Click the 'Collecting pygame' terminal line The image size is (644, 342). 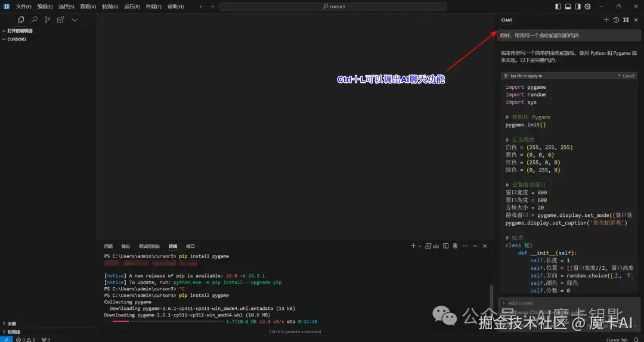pyautogui.click(x=128, y=301)
